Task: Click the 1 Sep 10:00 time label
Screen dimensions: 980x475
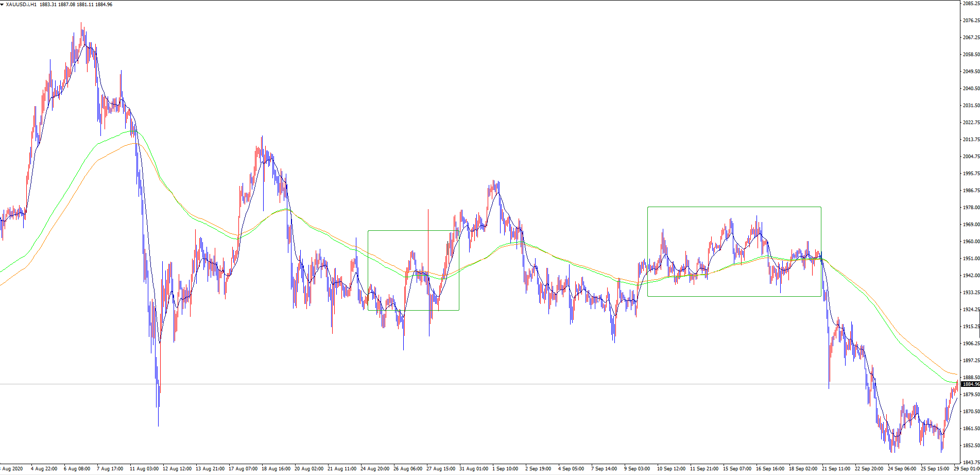Action: coord(505,469)
